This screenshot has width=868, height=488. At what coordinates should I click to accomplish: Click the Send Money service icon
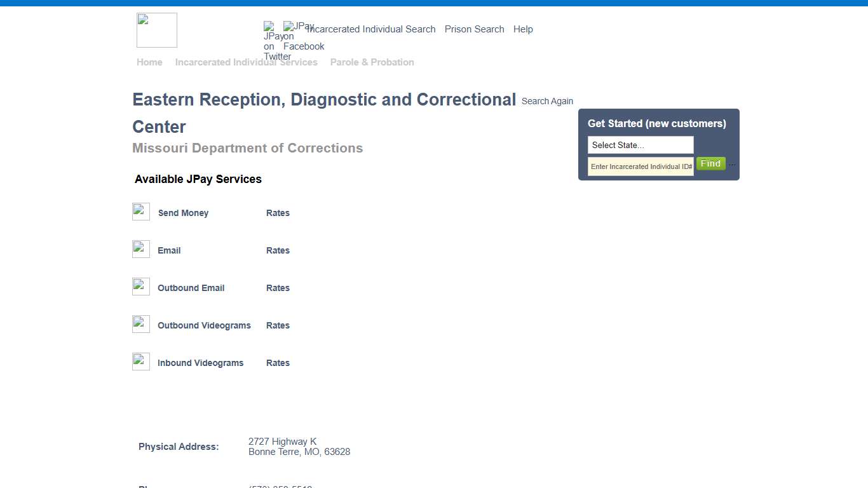click(x=140, y=211)
